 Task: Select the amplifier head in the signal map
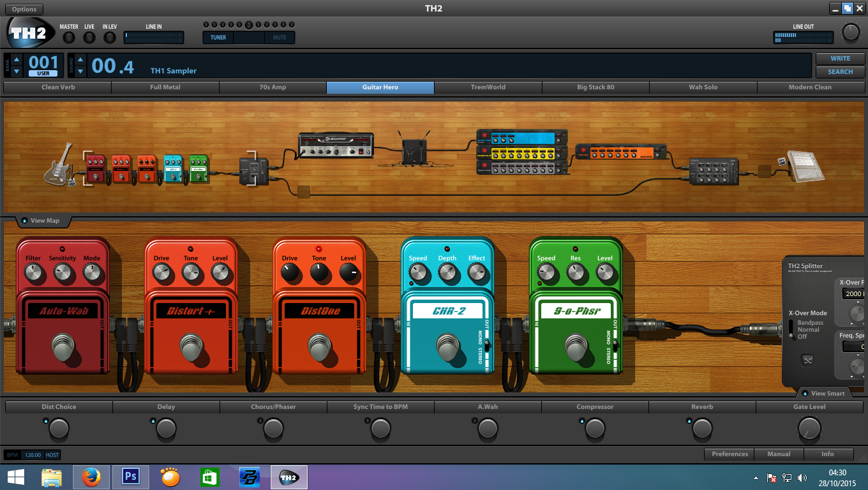pyautogui.click(x=336, y=145)
